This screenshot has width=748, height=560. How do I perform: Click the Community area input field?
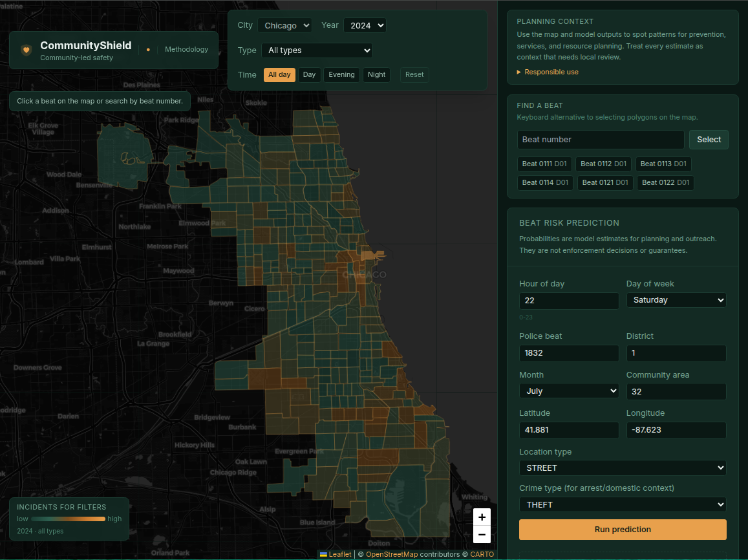click(676, 392)
